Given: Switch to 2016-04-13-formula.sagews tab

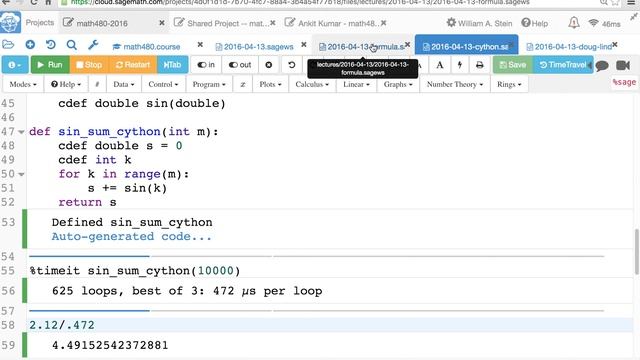Looking at the screenshot, I should click(362, 47).
